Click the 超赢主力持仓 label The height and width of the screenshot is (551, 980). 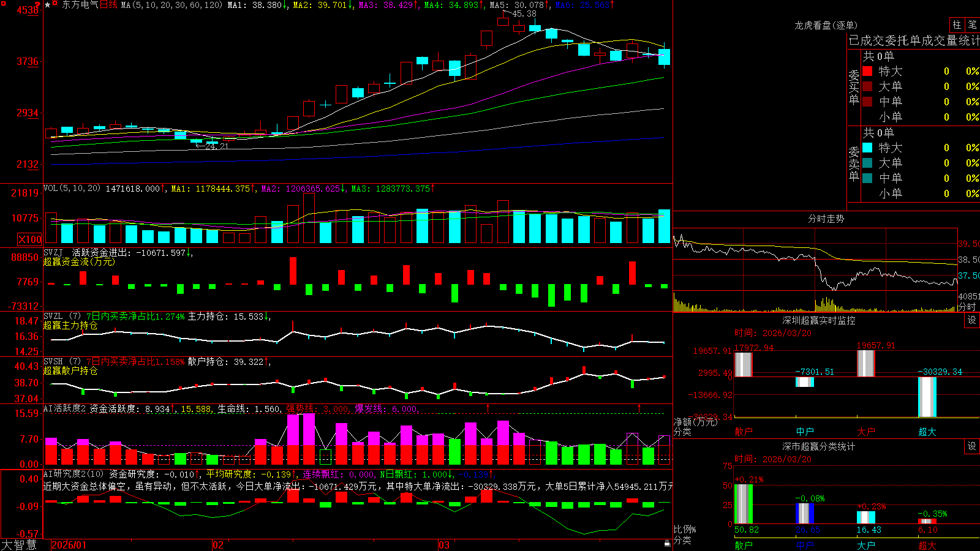click(x=70, y=325)
